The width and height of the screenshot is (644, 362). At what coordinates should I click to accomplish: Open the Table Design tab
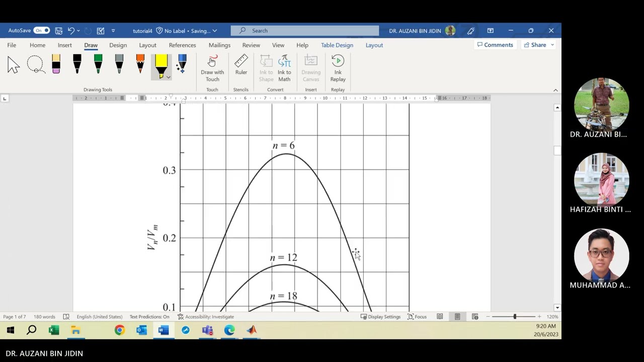pyautogui.click(x=337, y=45)
